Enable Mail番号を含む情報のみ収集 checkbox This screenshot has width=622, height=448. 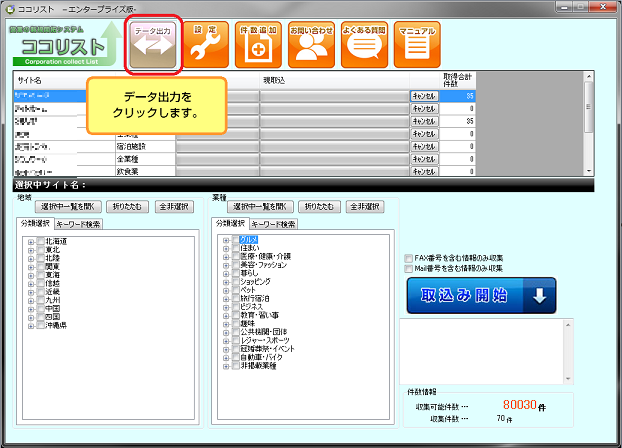coord(407,268)
